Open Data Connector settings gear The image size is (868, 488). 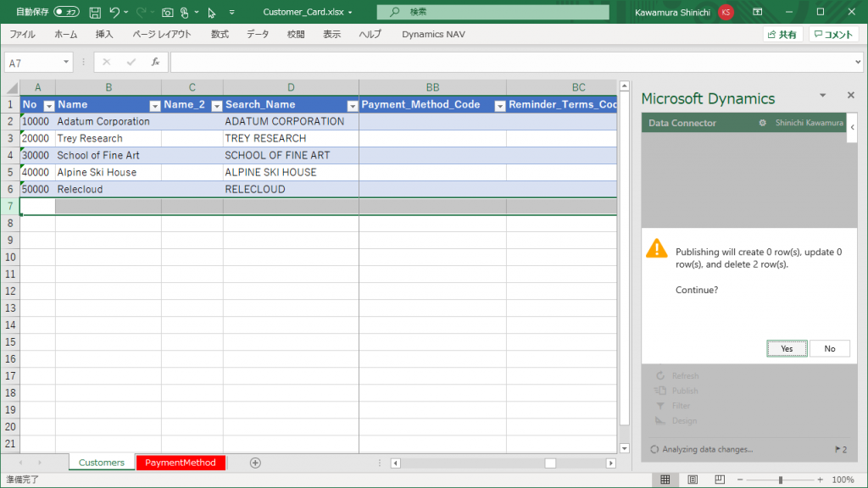762,123
